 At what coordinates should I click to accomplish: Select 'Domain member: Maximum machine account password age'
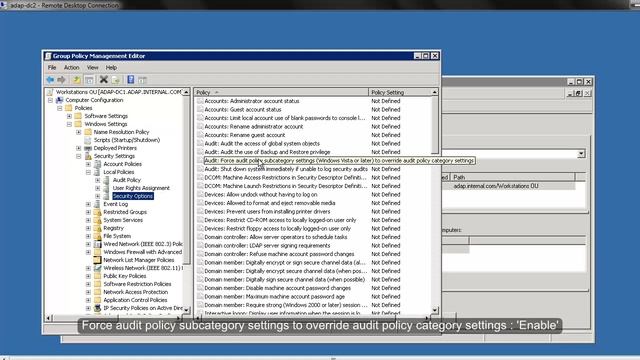tap(274, 296)
